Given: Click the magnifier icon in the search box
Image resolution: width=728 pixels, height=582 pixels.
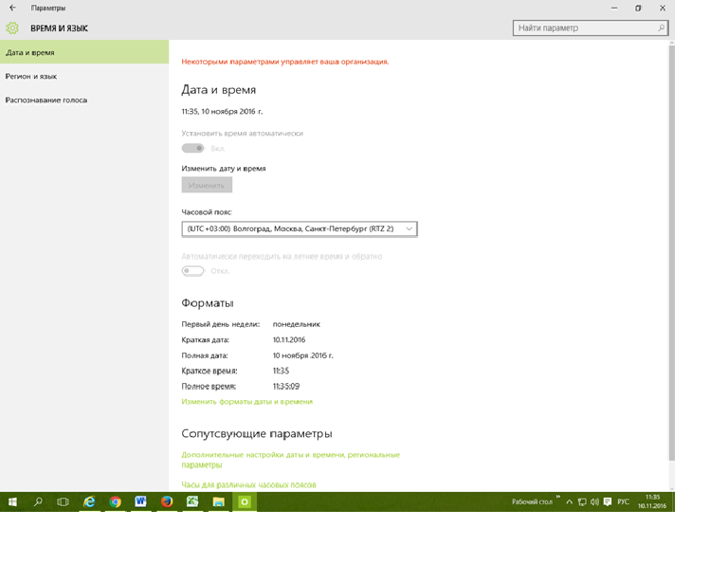Looking at the screenshot, I should click(x=661, y=28).
